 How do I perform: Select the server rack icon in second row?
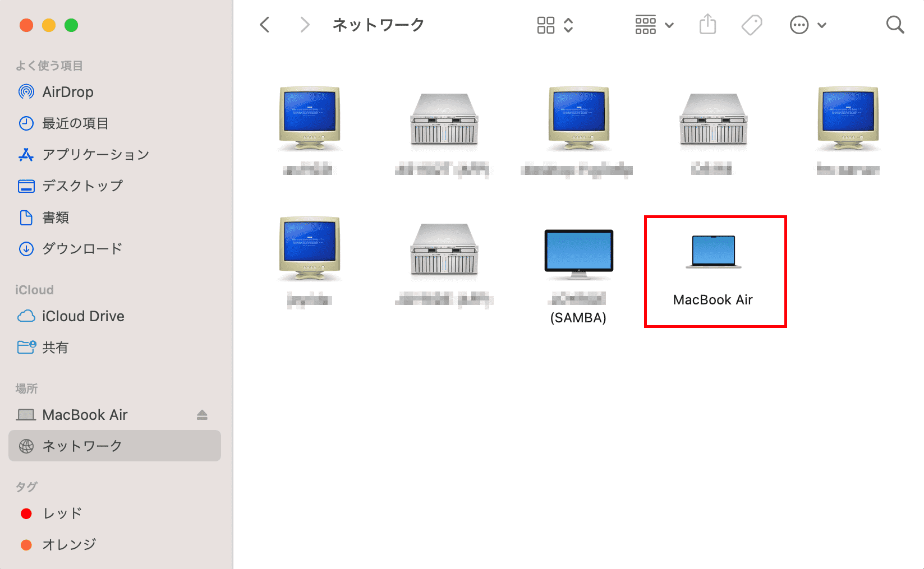pos(444,249)
